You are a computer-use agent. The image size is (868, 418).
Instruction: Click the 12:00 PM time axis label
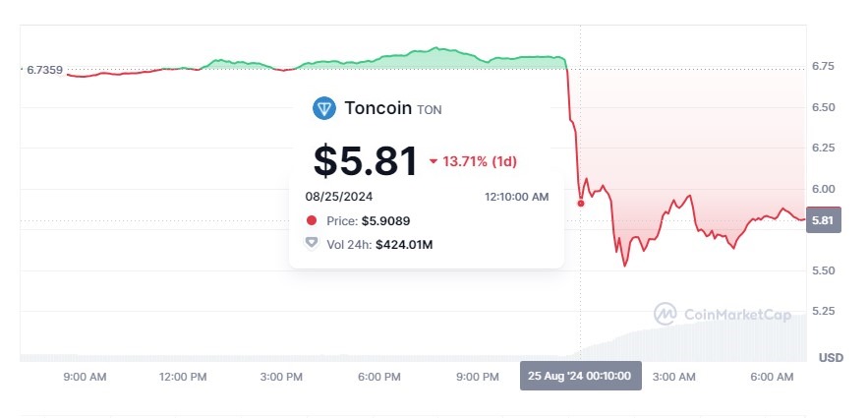(183, 377)
